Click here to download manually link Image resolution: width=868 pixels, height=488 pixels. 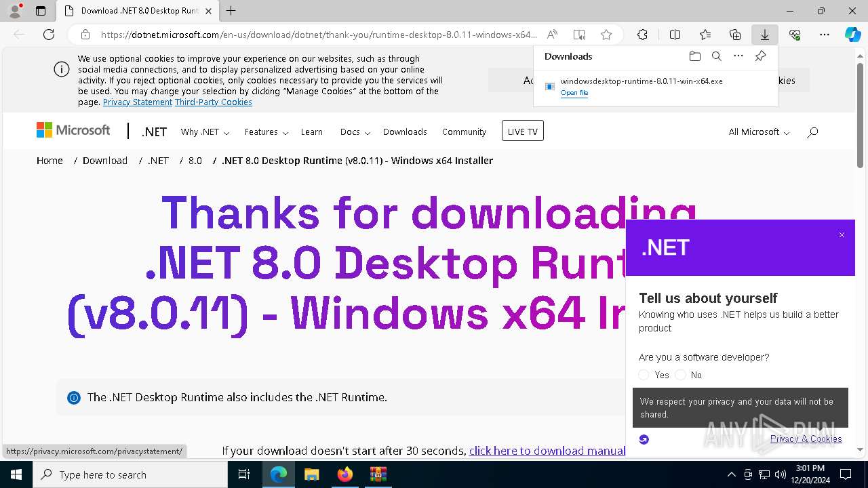pos(547,451)
